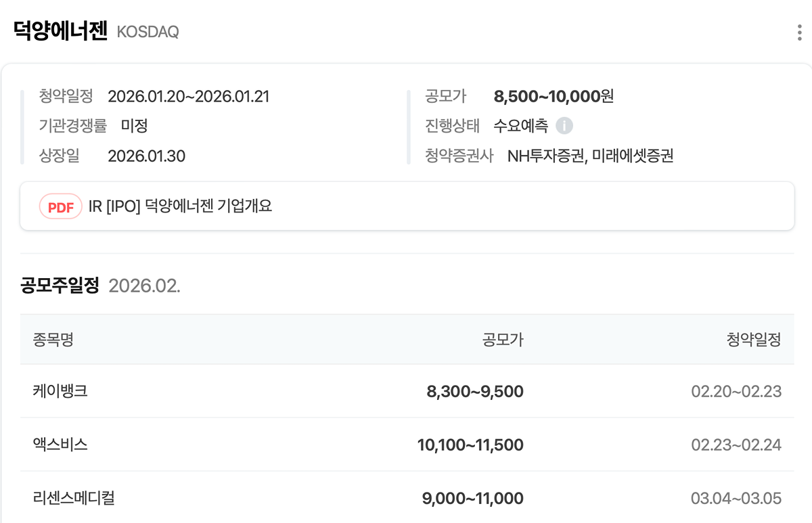Click the 리센스메디컬 stock name
Viewport: 812px width, 523px height.
click(74, 499)
